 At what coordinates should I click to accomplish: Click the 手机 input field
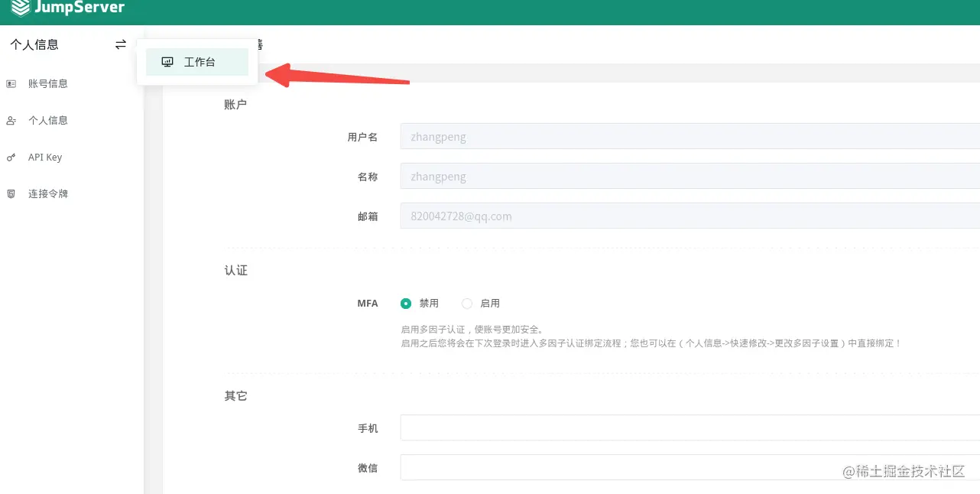690,428
